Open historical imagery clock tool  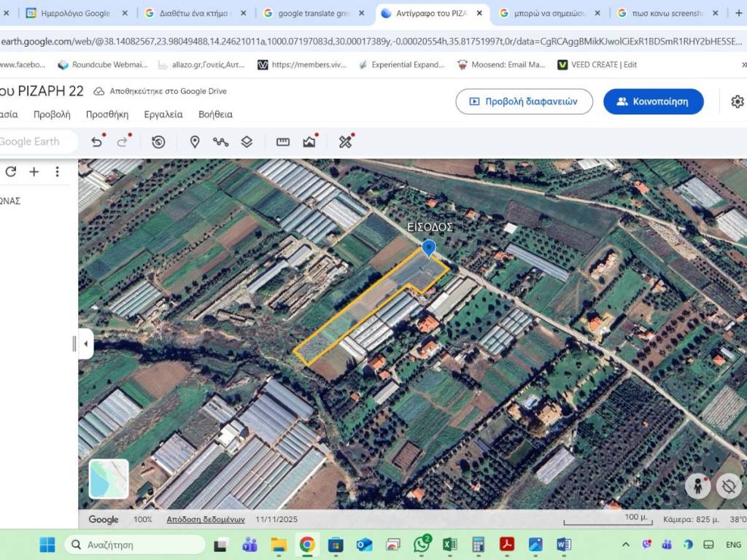tap(158, 141)
